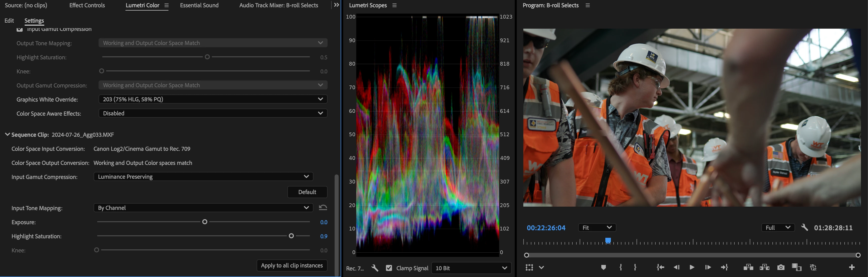Open the Input Tone Mapping dropdown
Viewport: 868px width, 277px height.
tap(203, 208)
